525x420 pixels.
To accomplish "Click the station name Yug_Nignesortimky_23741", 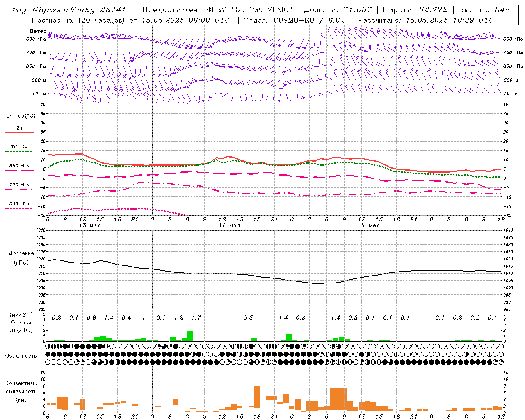I will [68, 10].
